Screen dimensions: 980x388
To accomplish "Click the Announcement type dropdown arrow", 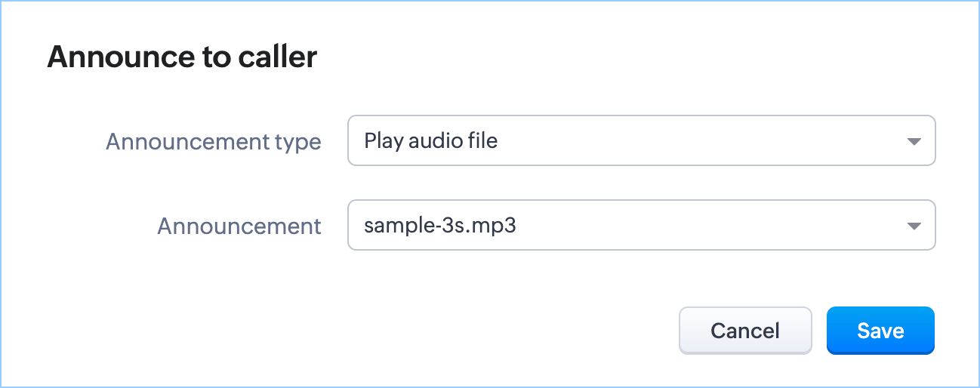I will [x=914, y=141].
